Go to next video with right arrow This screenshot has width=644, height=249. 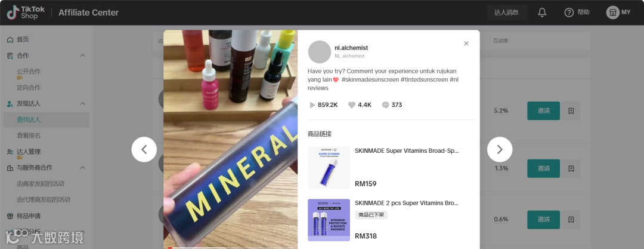[500, 149]
